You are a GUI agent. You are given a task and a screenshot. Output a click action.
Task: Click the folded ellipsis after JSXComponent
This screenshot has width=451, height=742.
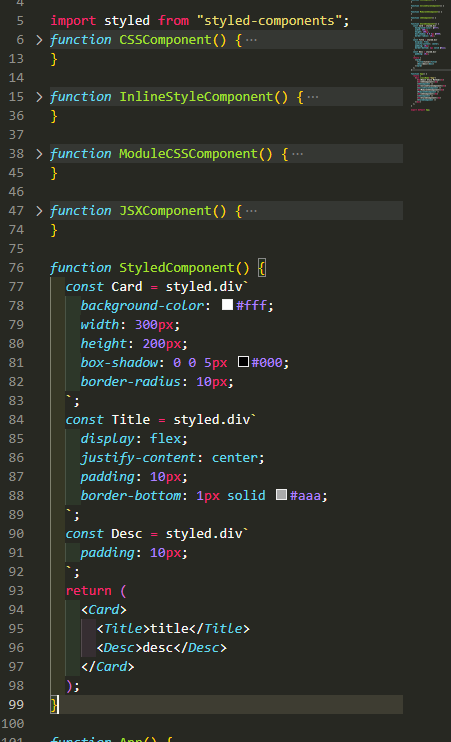point(251,211)
